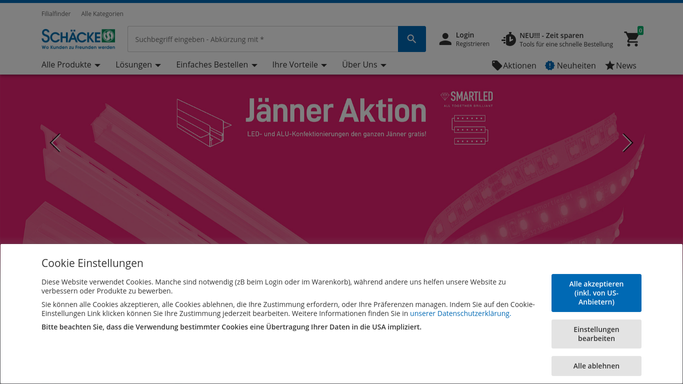The width and height of the screenshot is (683, 384).
Task: Open Aktionen tag icon
Action: click(497, 65)
